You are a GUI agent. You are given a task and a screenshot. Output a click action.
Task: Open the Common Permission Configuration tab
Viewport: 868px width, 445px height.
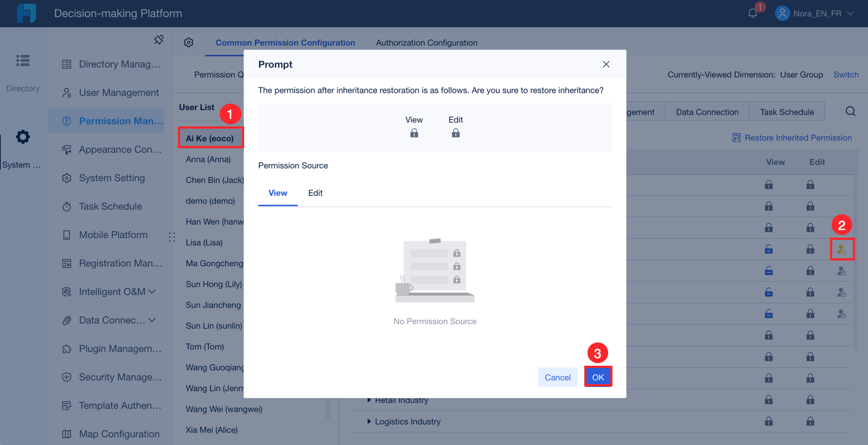[285, 42]
